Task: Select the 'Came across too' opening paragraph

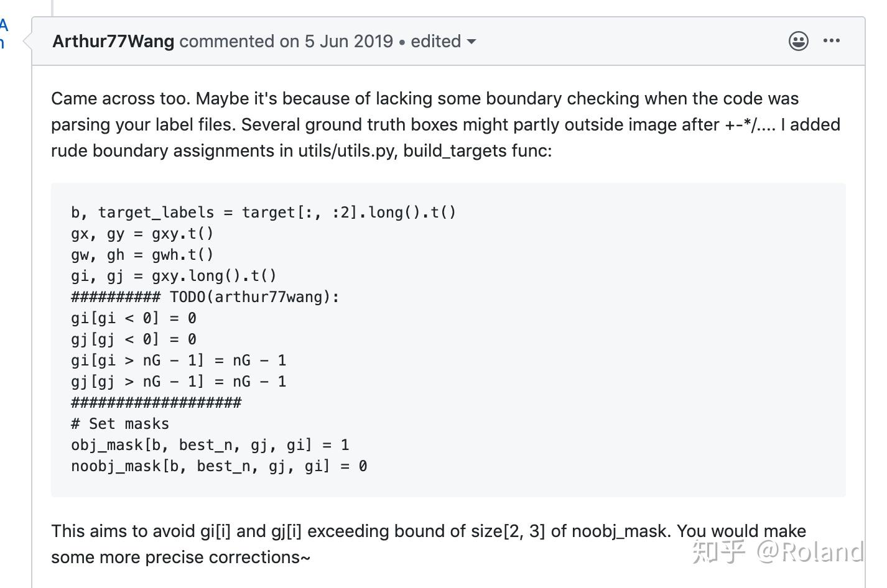Action: (x=445, y=124)
